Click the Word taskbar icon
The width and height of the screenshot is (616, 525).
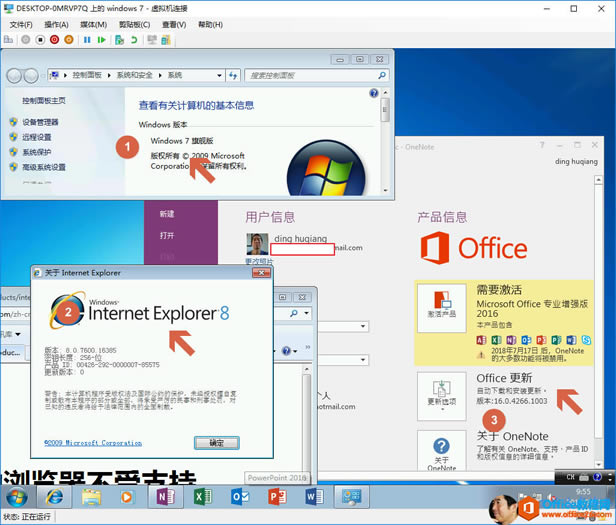(314, 497)
